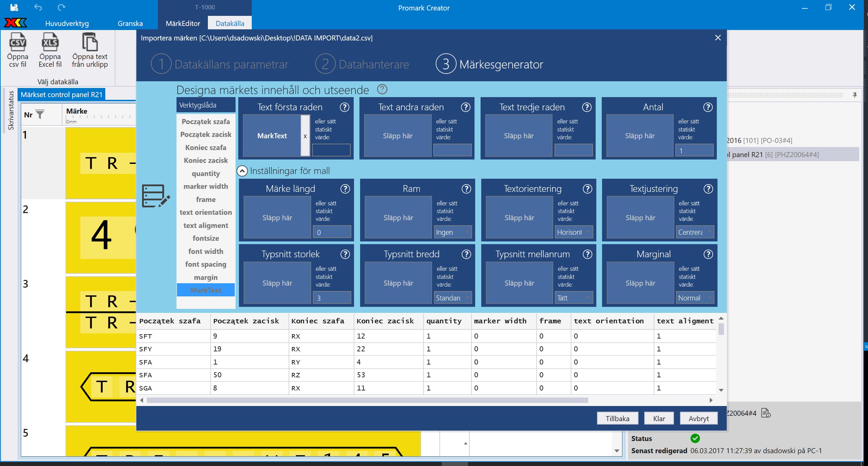Show help for Text andra raden

point(465,107)
